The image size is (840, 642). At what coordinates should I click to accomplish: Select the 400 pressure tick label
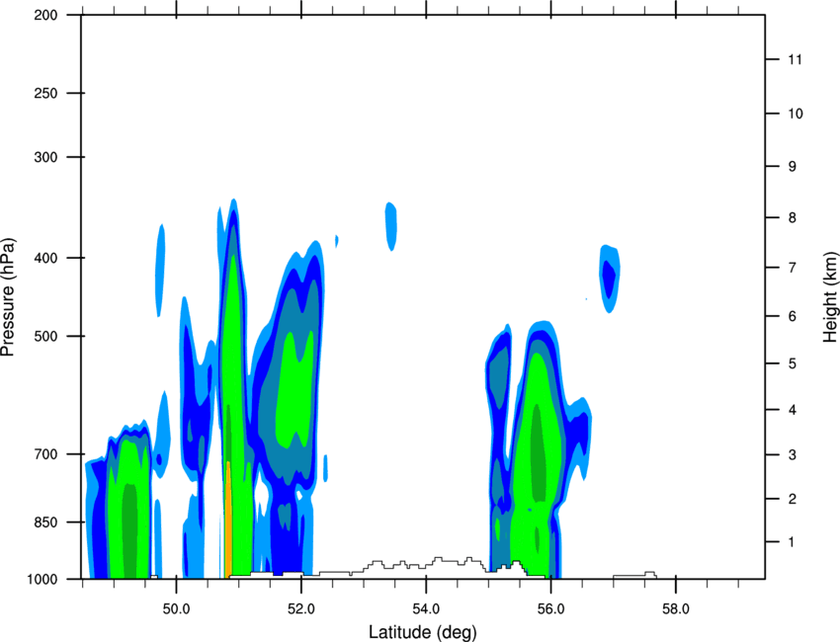(46, 258)
